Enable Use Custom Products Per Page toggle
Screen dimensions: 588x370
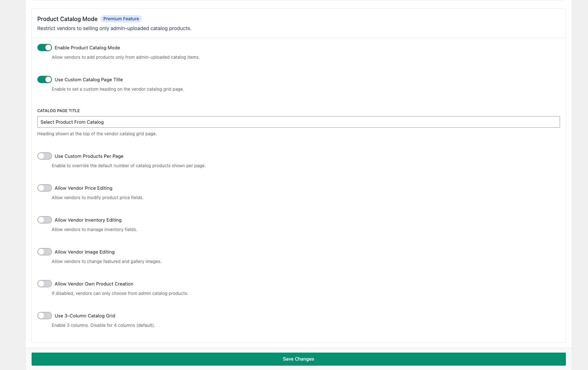click(45, 156)
